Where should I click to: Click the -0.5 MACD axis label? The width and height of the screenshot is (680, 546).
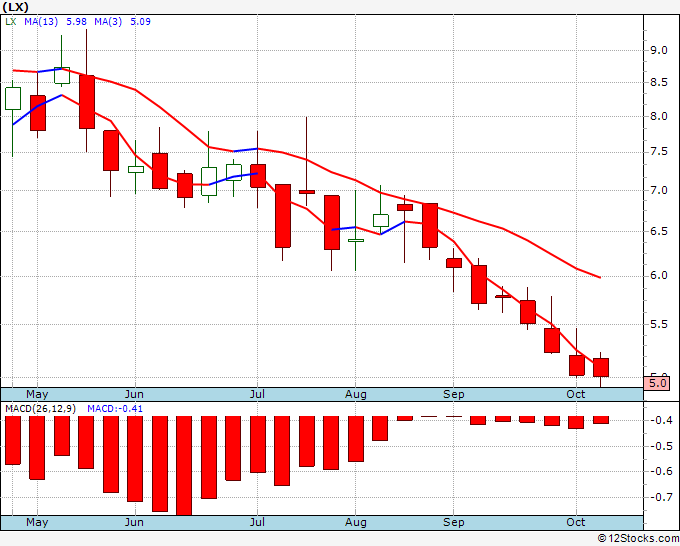point(660,446)
